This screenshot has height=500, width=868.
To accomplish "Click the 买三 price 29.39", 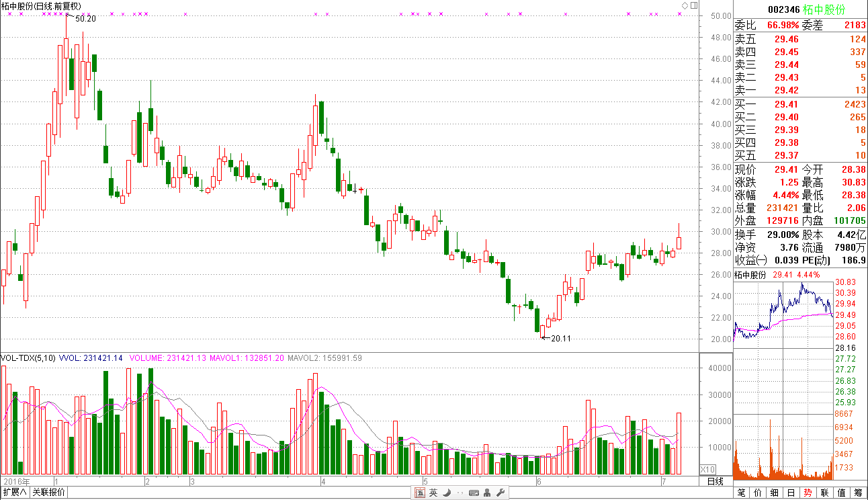I will 787,130.
